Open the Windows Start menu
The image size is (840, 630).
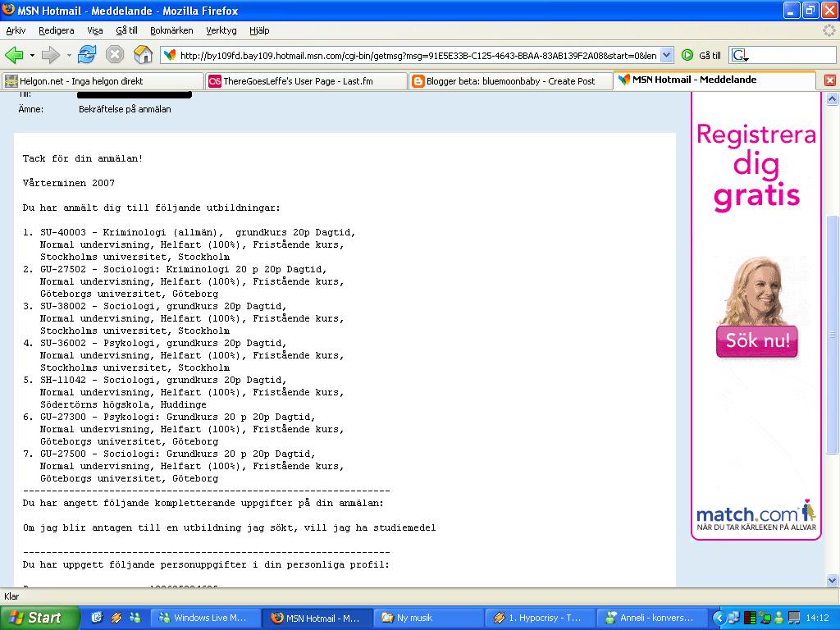(x=39, y=618)
